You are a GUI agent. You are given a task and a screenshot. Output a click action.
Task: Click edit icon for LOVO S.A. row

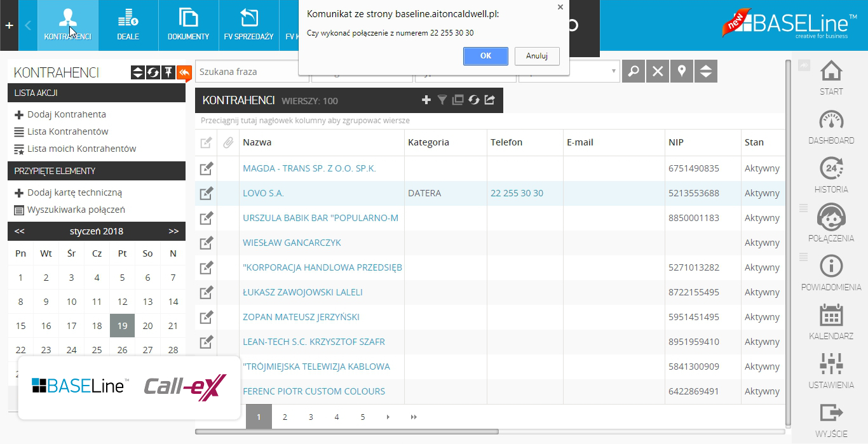tap(206, 193)
